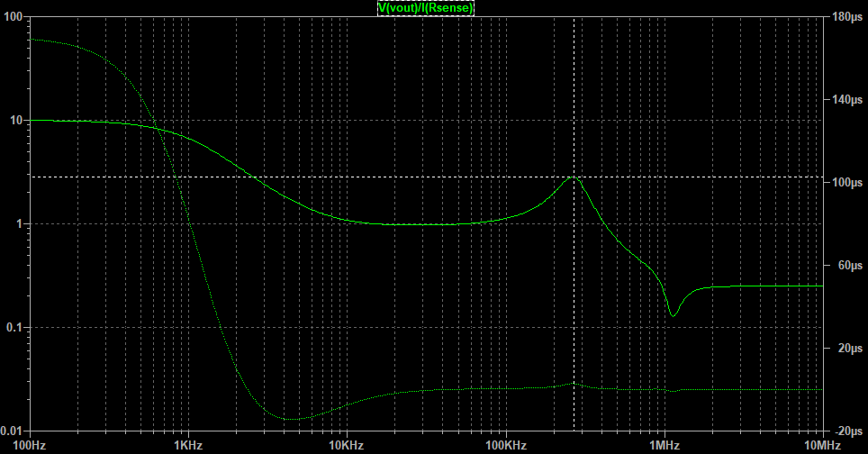This screenshot has width=868, height=454.
Task: Click the left axis value 1
Action: tap(20, 224)
